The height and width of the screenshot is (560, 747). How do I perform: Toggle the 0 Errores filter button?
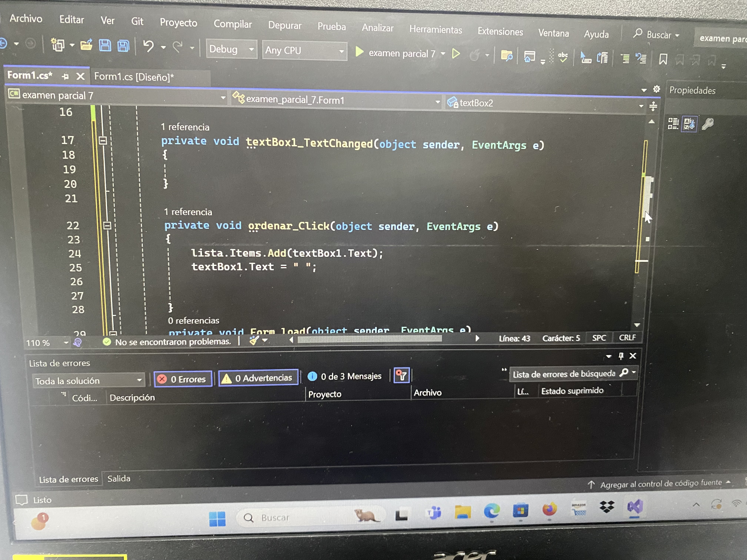pyautogui.click(x=183, y=379)
